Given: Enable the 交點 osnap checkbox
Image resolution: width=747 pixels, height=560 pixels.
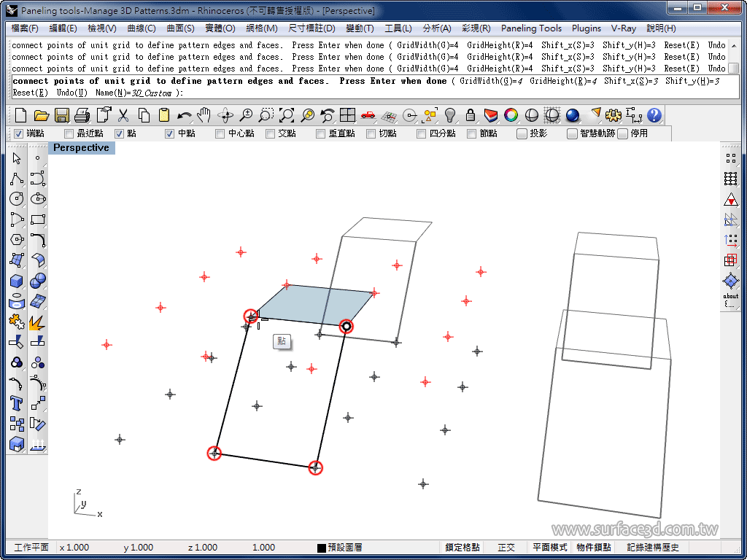Looking at the screenshot, I should click(271, 134).
